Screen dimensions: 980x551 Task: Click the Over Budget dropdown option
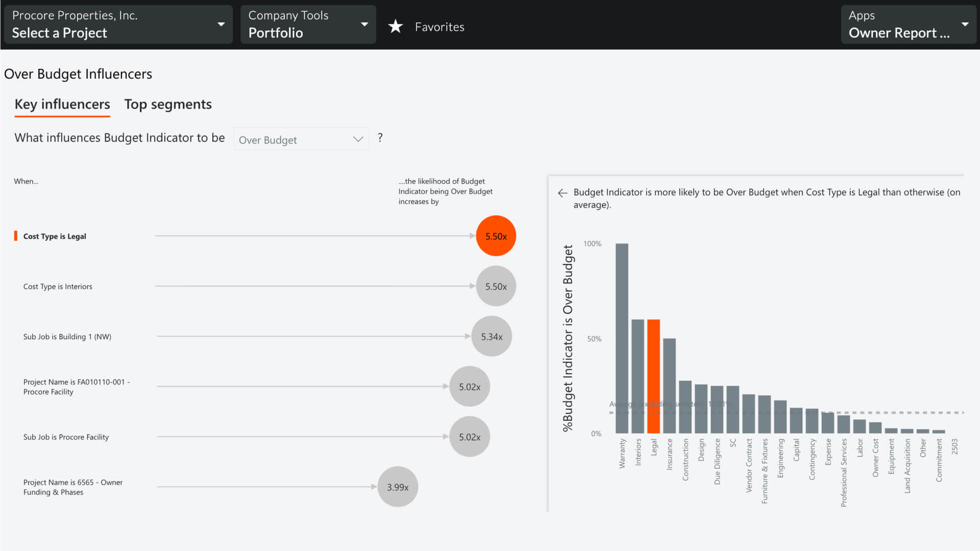[x=301, y=139]
